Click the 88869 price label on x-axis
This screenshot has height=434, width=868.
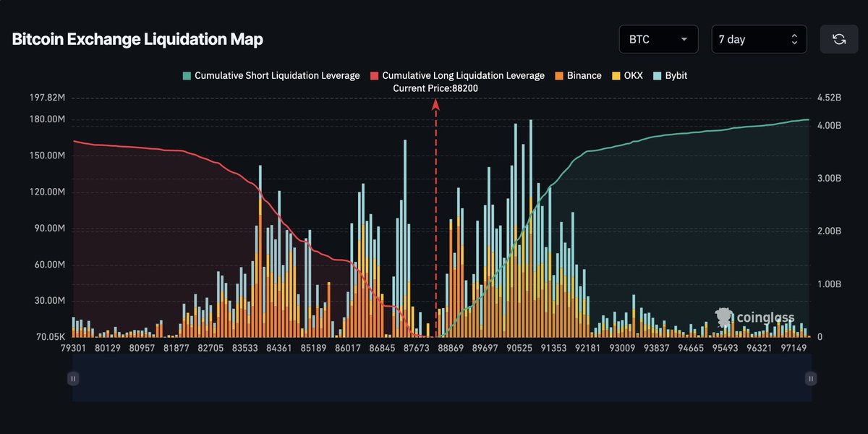point(451,348)
